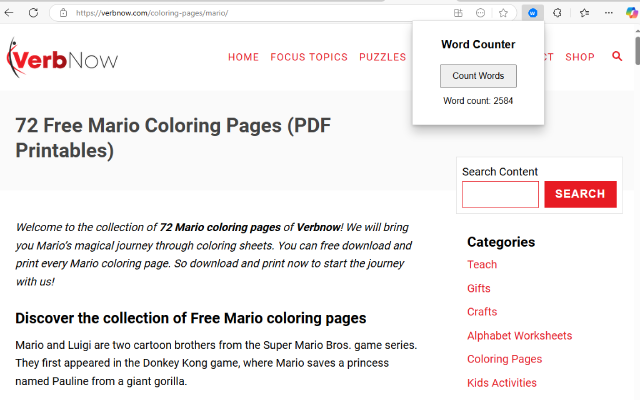This screenshot has height=400, width=640.
Task: Click the bold "72 Mario coloring pages" text
Action: (x=220, y=227)
